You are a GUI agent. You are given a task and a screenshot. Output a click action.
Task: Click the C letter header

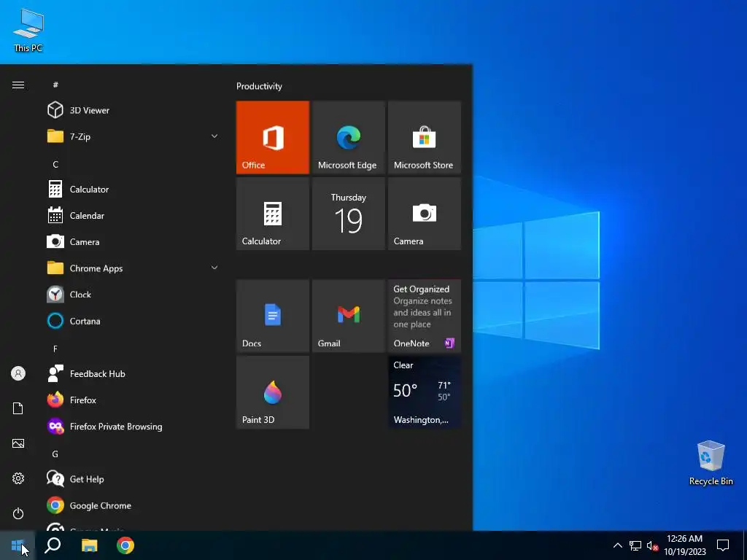tap(55, 164)
